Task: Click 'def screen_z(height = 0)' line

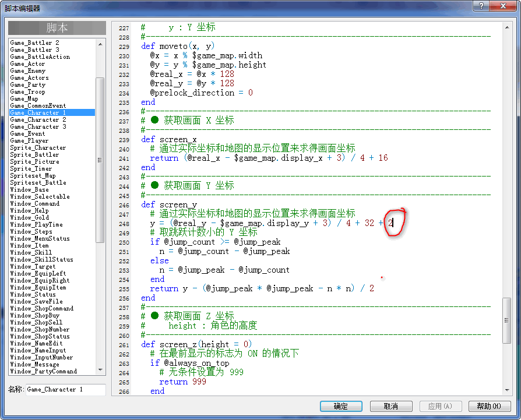Action: 196,344
